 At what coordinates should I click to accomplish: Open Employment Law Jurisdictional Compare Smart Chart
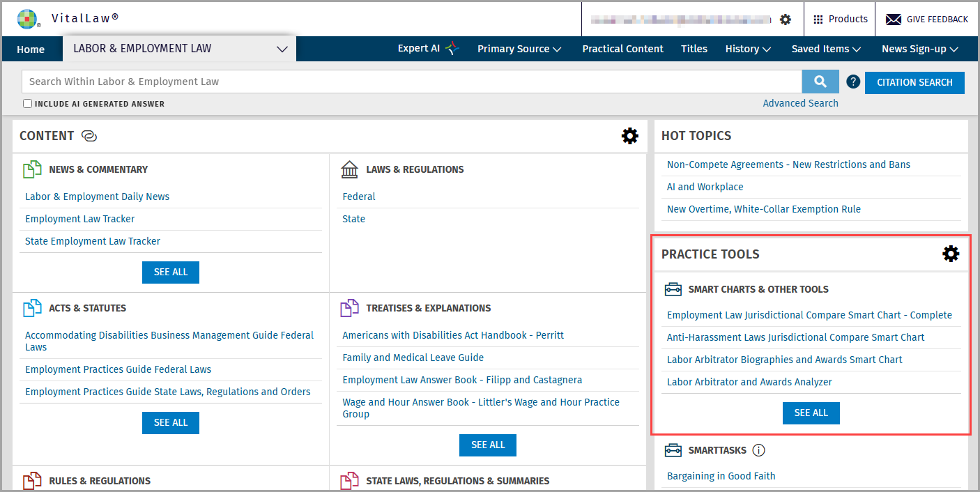point(809,315)
